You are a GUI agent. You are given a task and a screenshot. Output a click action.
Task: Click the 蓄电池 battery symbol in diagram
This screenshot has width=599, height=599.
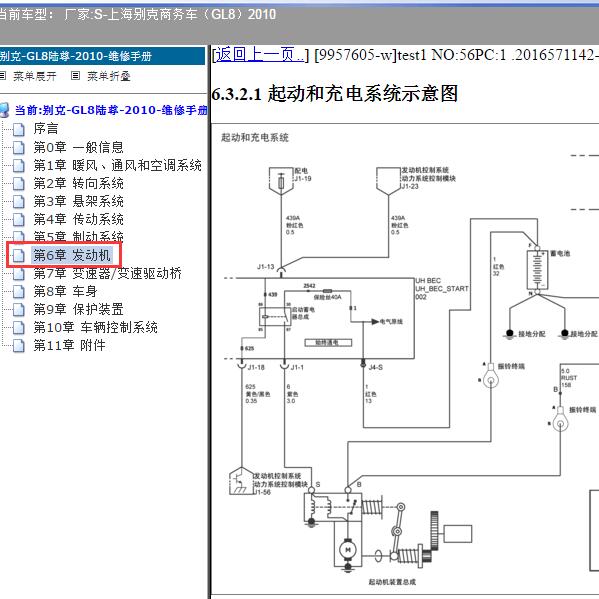(x=537, y=270)
